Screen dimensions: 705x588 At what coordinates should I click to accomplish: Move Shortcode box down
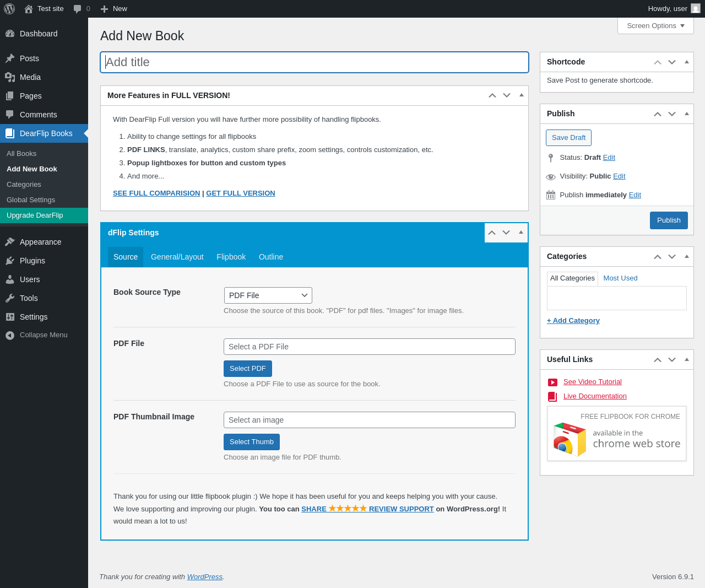click(672, 62)
